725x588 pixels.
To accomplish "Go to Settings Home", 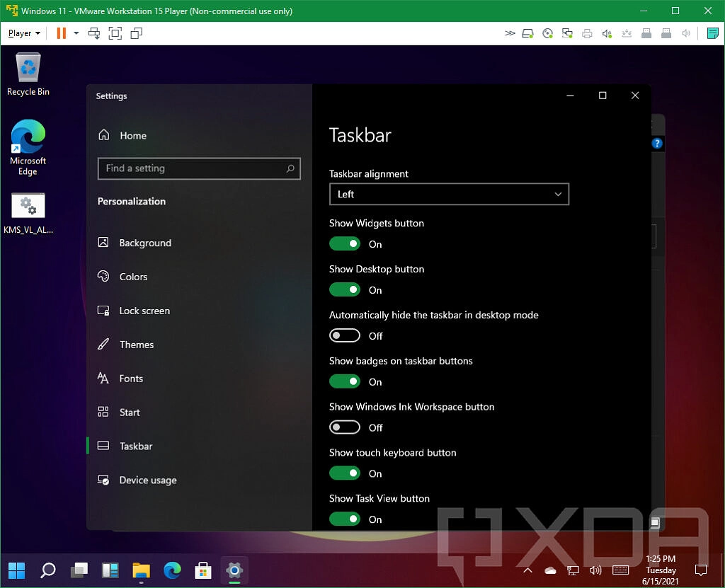I will pyautogui.click(x=122, y=135).
